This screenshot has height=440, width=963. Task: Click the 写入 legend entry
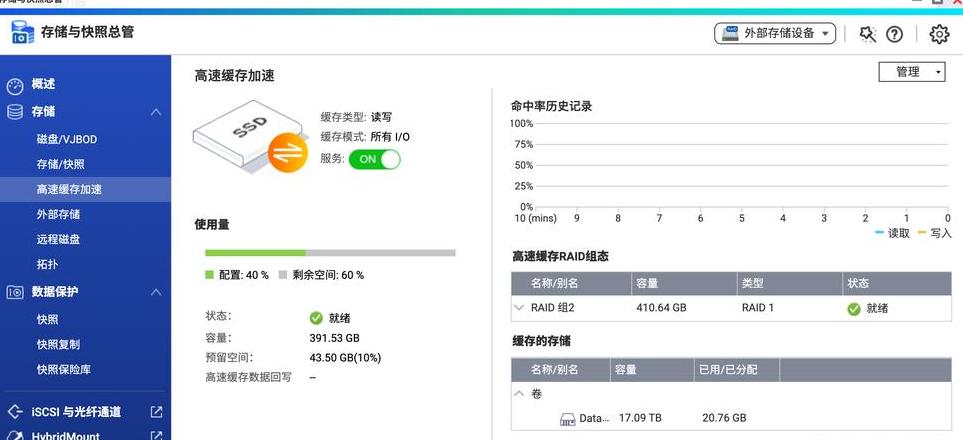click(x=934, y=234)
